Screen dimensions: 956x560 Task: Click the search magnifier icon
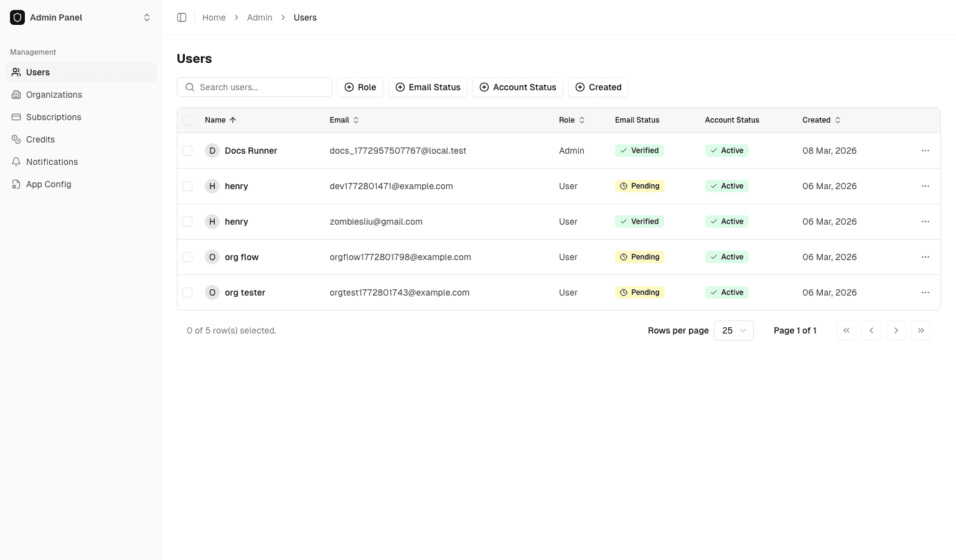point(190,87)
